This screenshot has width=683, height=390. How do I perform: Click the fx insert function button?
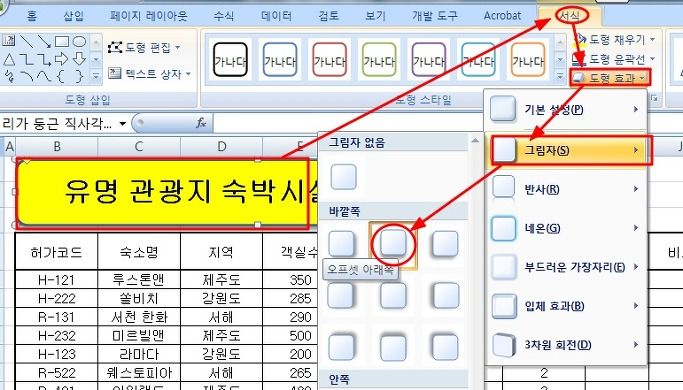coord(201,123)
